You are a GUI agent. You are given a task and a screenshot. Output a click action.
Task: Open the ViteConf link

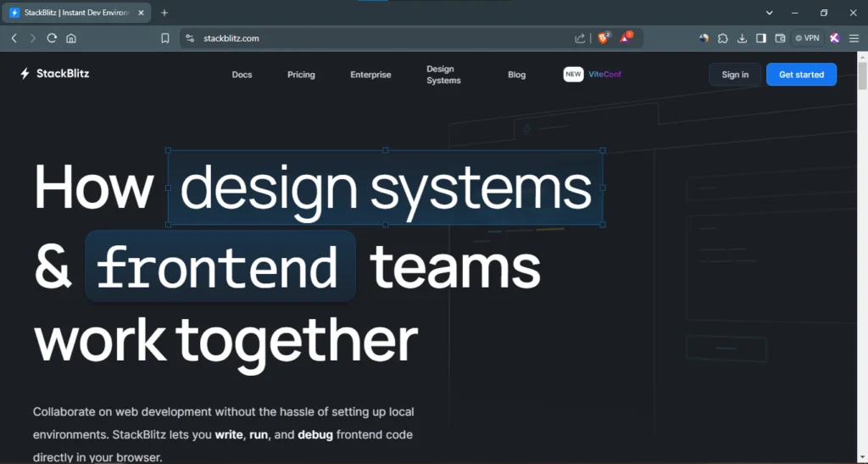tap(604, 74)
